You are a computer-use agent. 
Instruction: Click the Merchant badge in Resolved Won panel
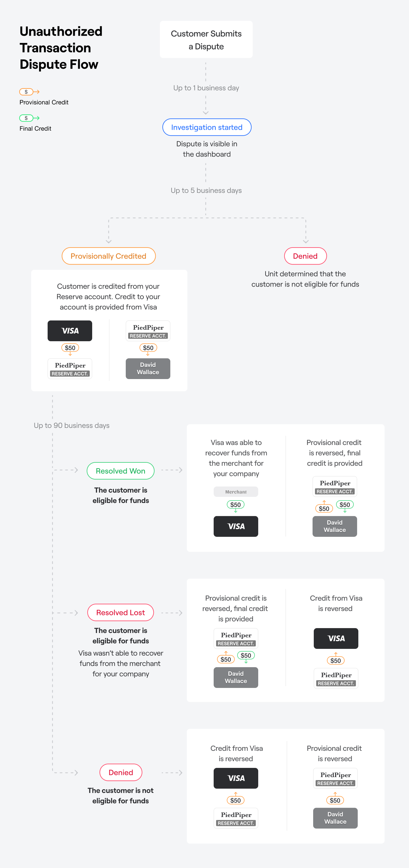coord(236,492)
